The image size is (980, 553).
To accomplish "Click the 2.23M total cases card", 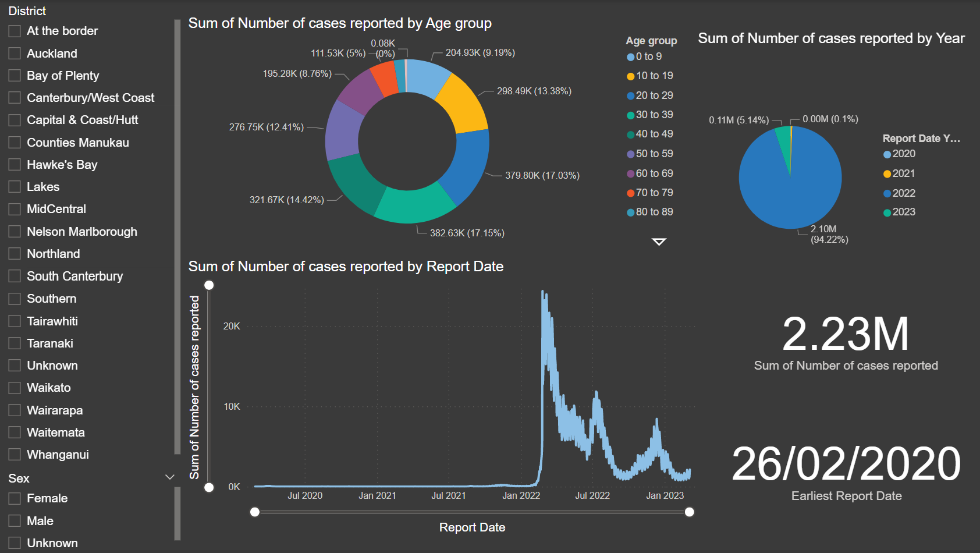I will pyautogui.click(x=846, y=342).
